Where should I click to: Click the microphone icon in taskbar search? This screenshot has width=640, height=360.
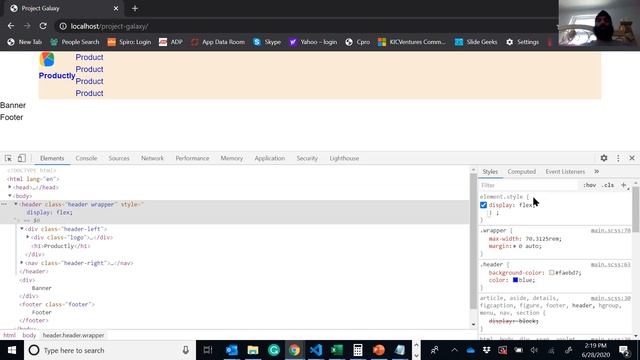[x=186, y=350]
